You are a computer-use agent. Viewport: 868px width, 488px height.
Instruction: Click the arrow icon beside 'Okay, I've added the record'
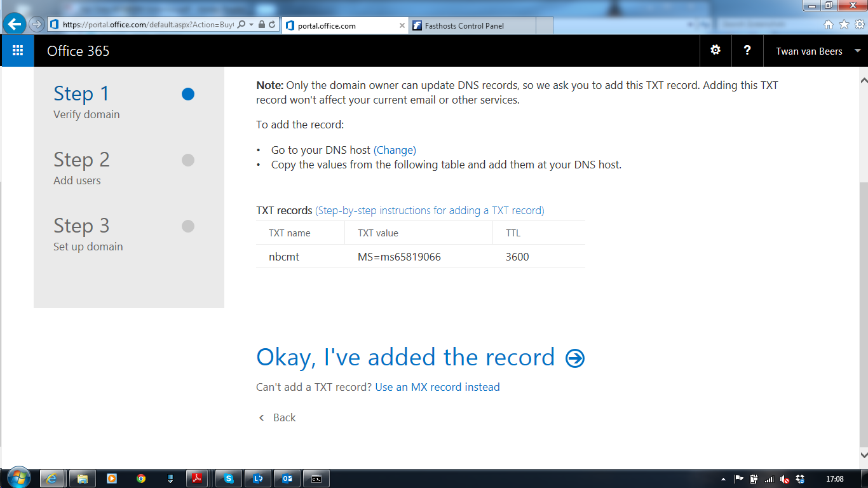(x=575, y=358)
